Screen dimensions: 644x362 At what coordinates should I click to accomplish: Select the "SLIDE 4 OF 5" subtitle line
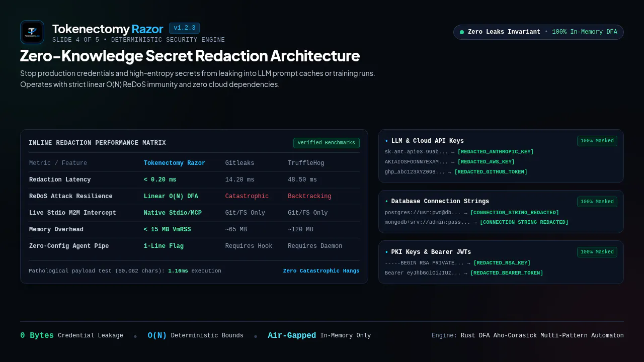coord(138,40)
